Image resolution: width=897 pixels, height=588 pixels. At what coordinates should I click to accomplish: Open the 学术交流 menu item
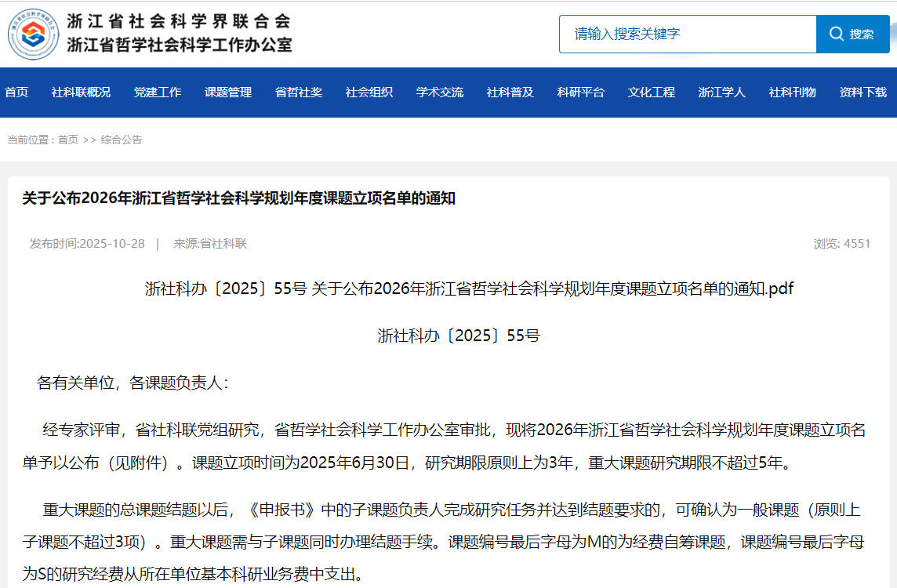(x=440, y=93)
